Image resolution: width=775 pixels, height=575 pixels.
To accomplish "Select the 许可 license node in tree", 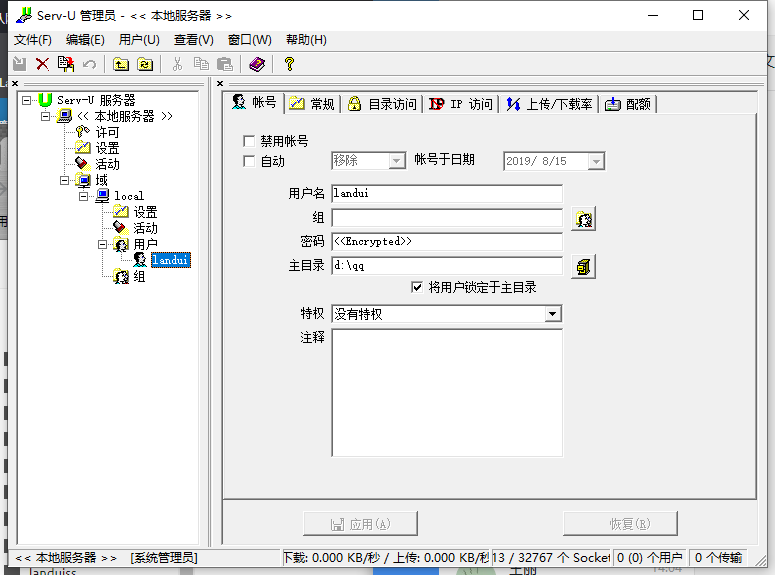I will [107, 132].
